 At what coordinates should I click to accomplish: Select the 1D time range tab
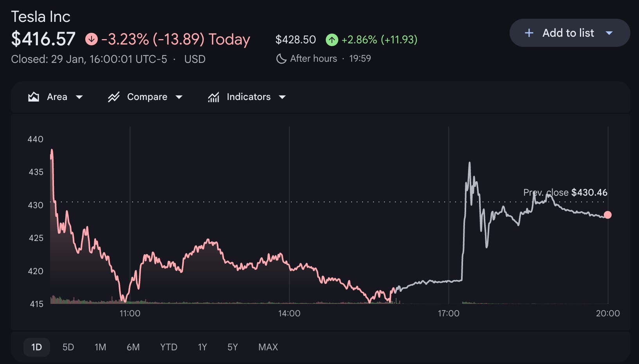[37, 347]
